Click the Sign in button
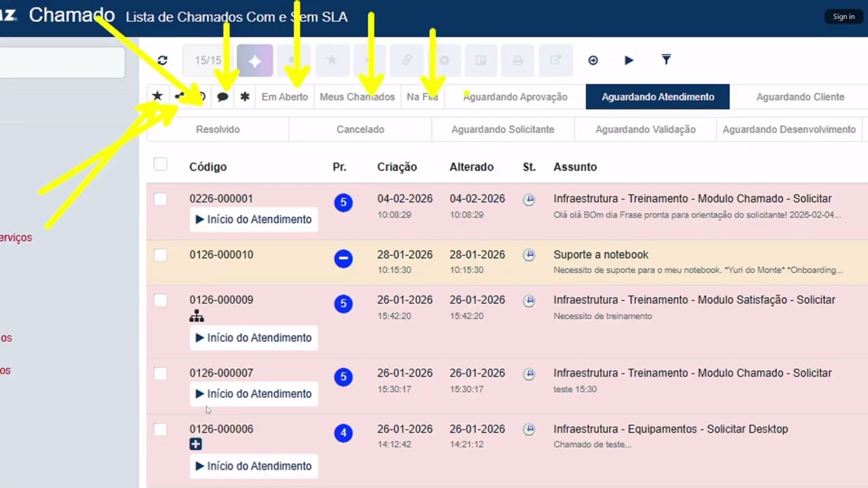The height and width of the screenshot is (488, 868). pos(844,17)
